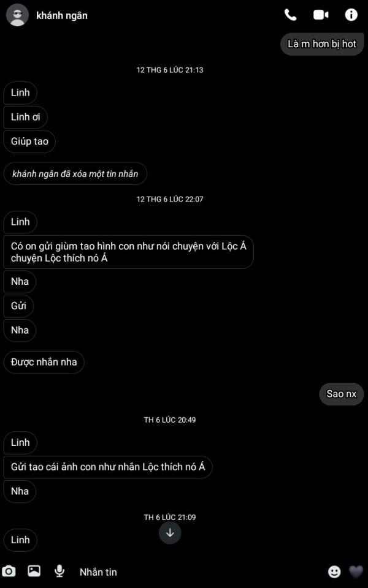Click the Nhắn tin message field
Viewport: 368px width, 588px height.
(x=199, y=572)
